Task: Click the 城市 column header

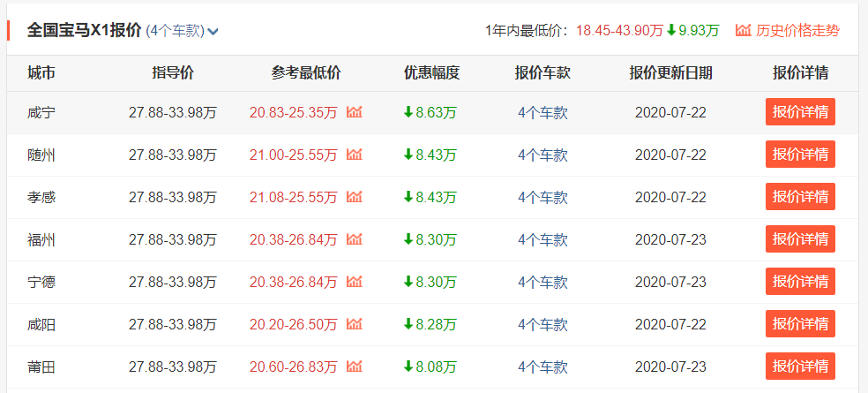Action: point(41,73)
